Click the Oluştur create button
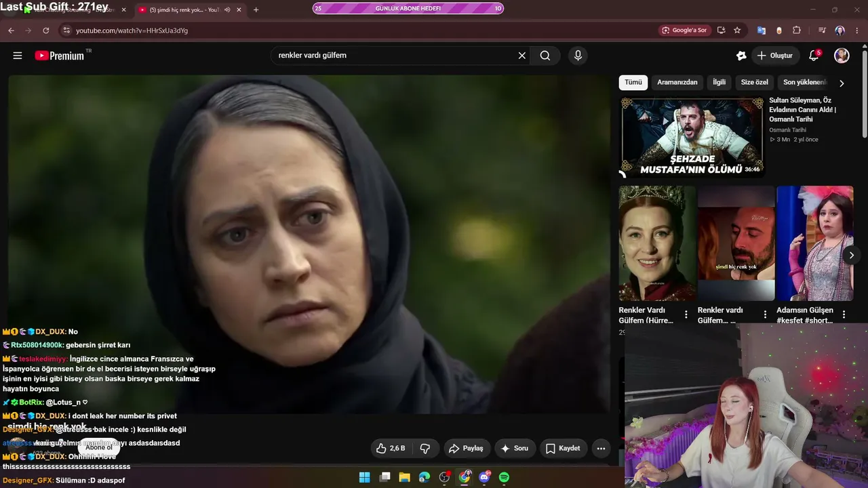 click(774, 56)
